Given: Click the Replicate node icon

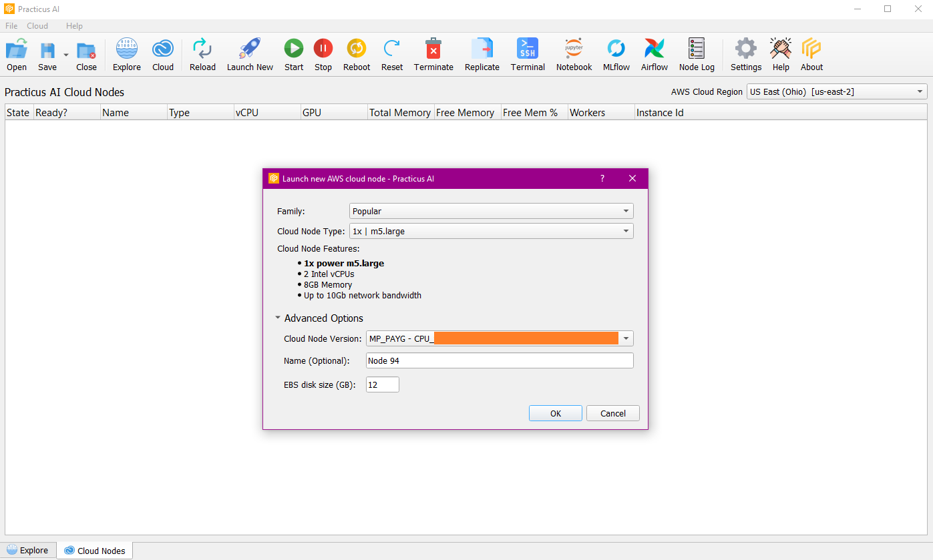Looking at the screenshot, I should coord(482,49).
